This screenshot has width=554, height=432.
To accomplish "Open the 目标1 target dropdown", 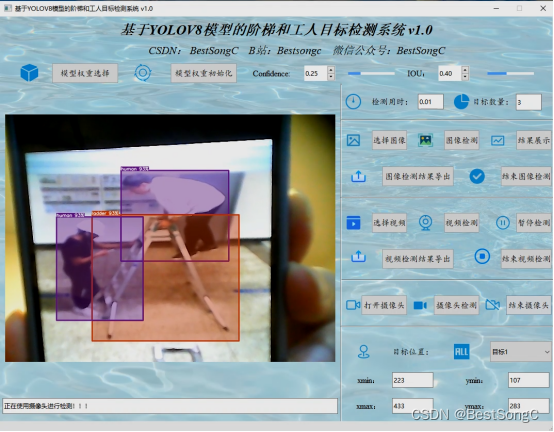I will click(x=520, y=352).
